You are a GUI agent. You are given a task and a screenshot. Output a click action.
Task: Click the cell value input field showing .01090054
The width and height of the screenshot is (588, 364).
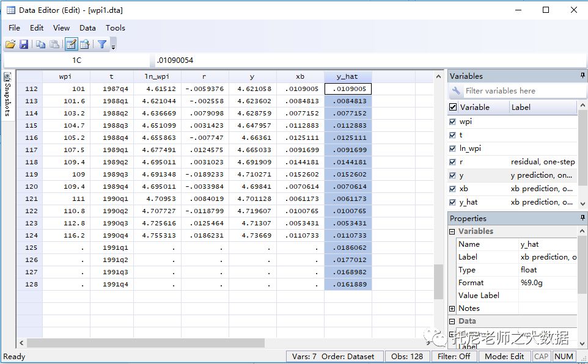(370, 60)
